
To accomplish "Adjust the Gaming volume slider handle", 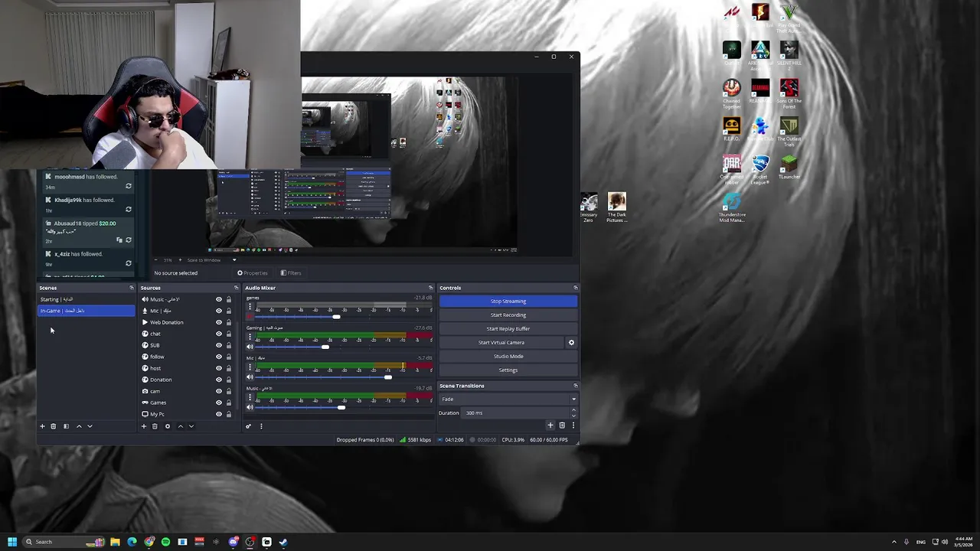I will tap(325, 347).
